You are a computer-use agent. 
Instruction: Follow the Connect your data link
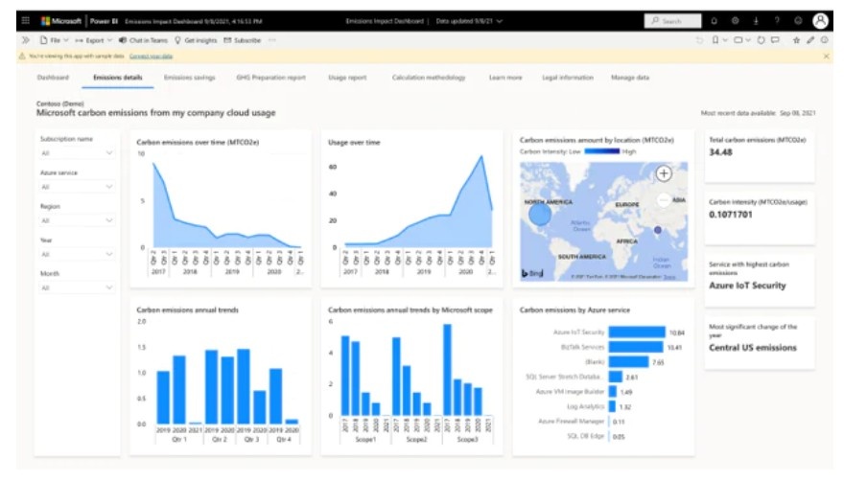pos(151,56)
